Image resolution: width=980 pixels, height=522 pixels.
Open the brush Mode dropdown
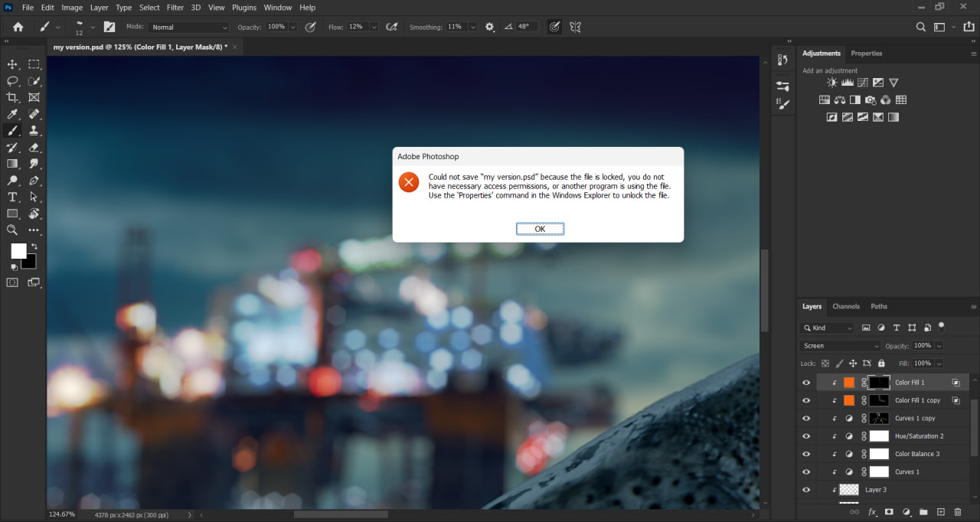[188, 27]
